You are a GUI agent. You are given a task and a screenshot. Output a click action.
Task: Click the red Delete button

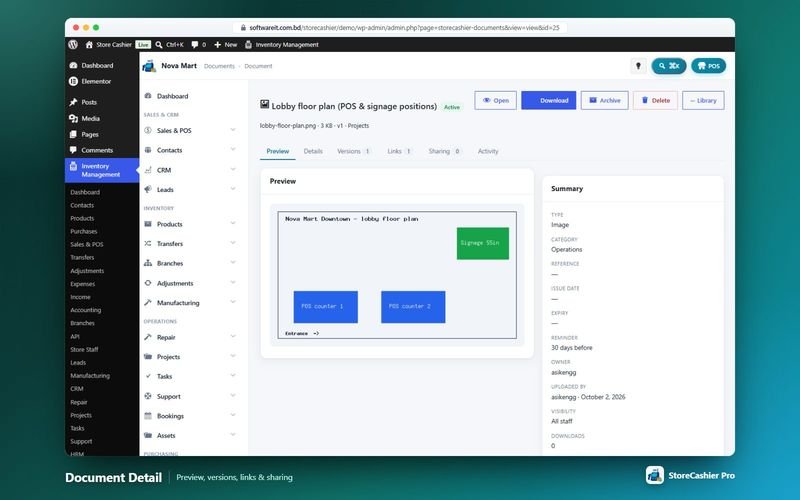click(x=655, y=101)
